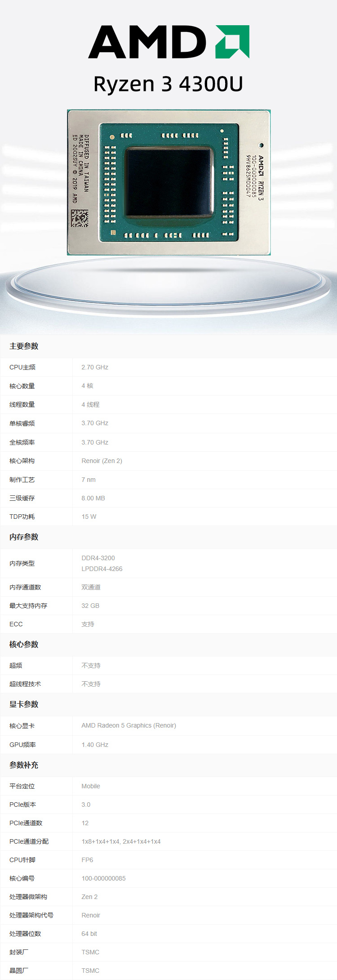Select the 参数补充 section header
Image resolution: width=337 pixels, height=980 pixels.
tap(24, 765)
